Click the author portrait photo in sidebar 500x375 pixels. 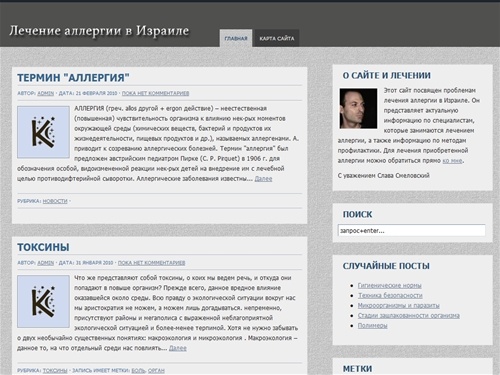point(358,108)
